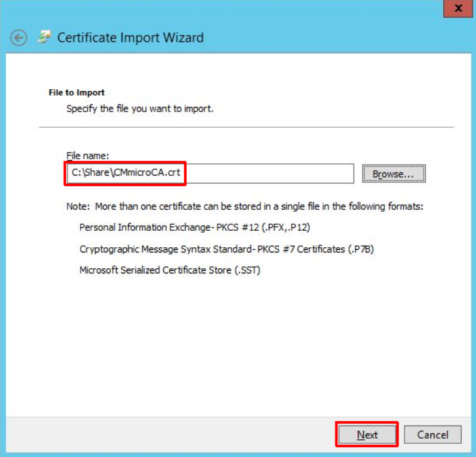Image resolution: width=476 pixels, height=457 pixels.
Task: Open the Browse file dialog
Action: [394, 174]
